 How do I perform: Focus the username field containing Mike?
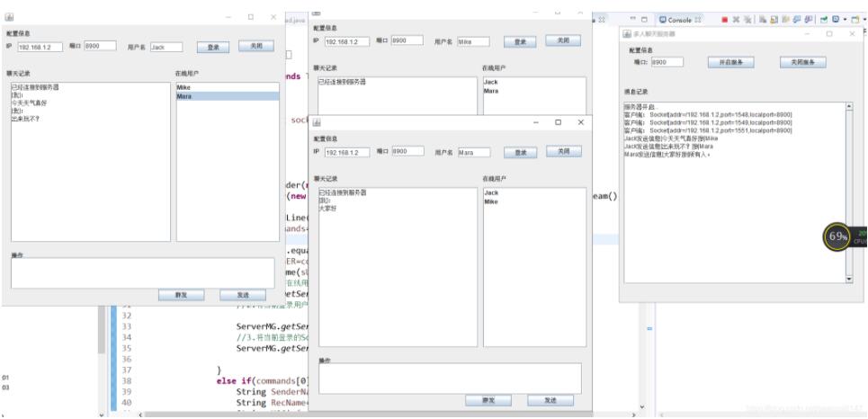[x=473, y=41]
